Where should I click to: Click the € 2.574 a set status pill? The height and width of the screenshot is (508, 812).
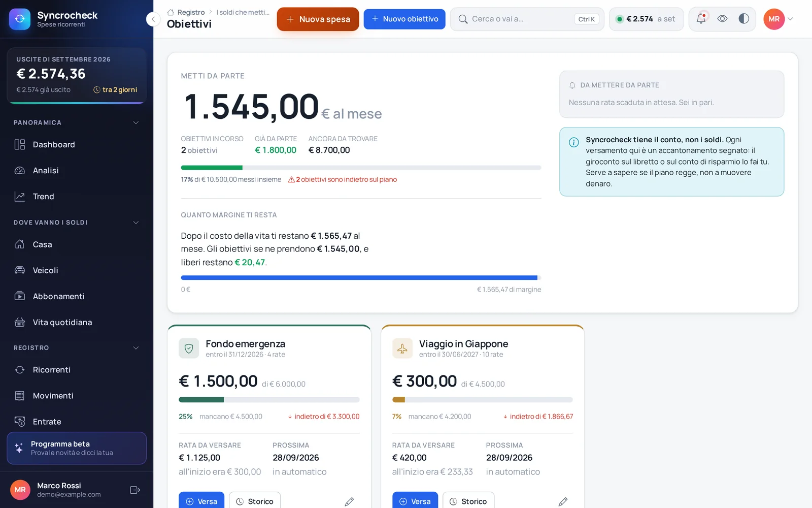pos(646,19)
